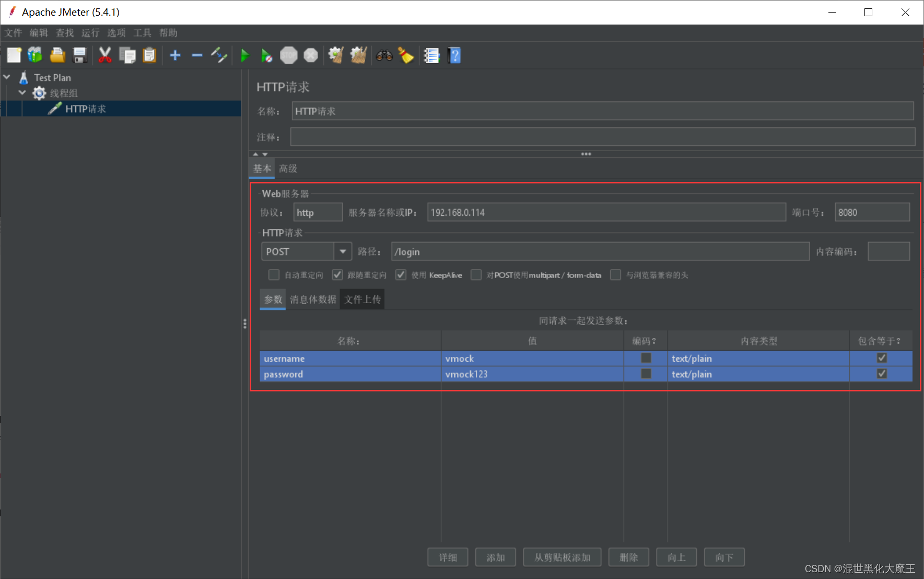This screenshot has width=924, height=579.
Task: Click the Paste clipboard icon
Action: click(149, 55)
